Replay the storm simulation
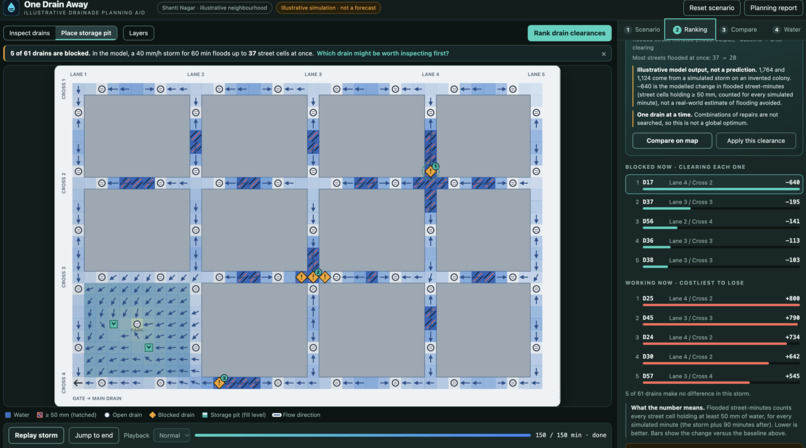The height and width of the screenshot is (448, 806). click(36, 436)
